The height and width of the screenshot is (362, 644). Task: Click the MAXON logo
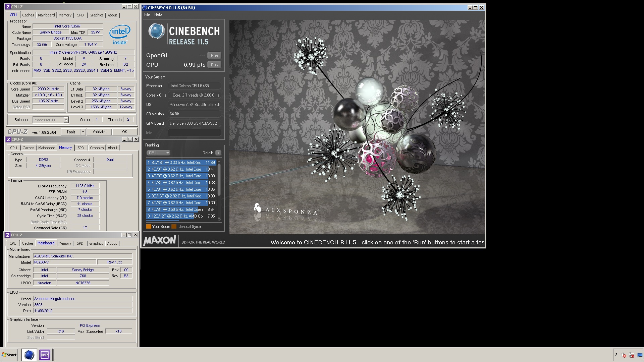(160, 240)
